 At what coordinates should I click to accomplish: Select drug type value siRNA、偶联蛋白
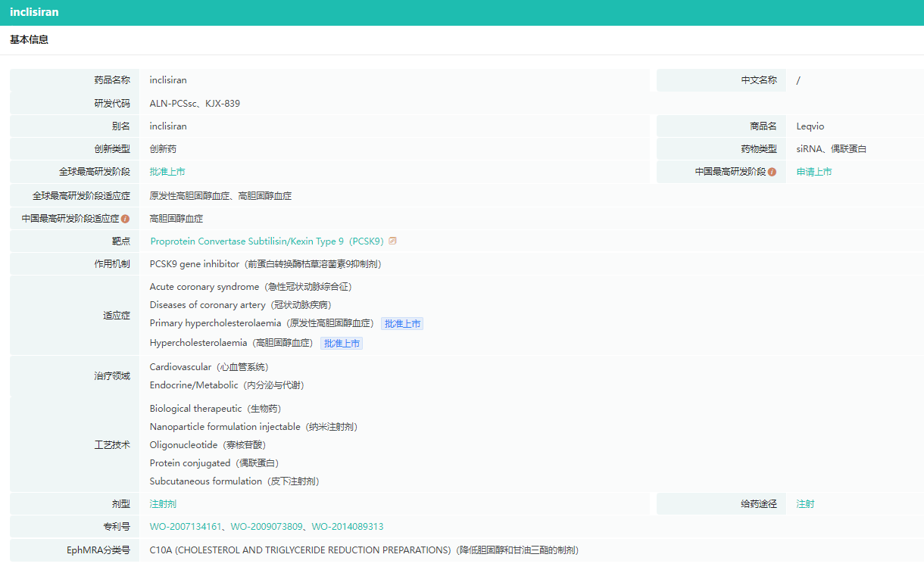point(832,149)
